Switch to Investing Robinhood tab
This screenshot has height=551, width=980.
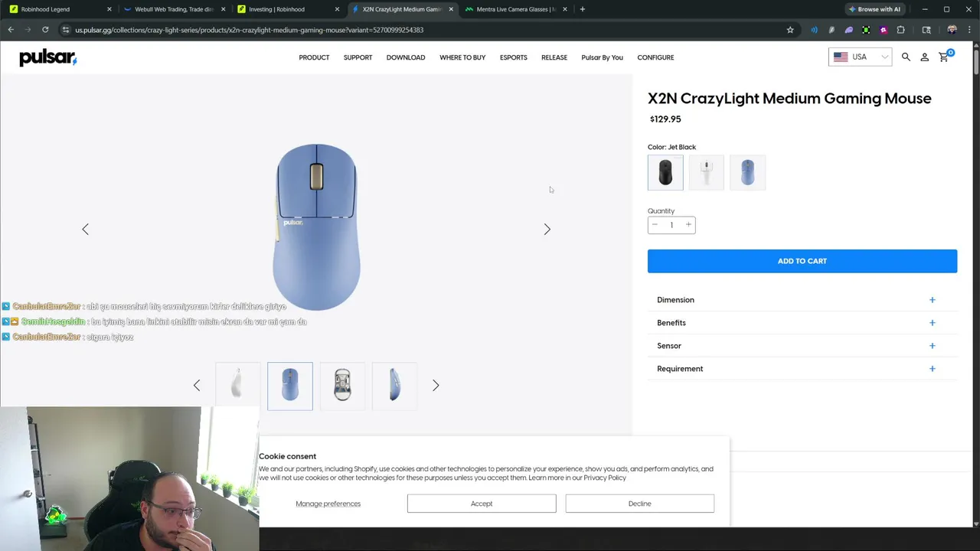[287, 9]
